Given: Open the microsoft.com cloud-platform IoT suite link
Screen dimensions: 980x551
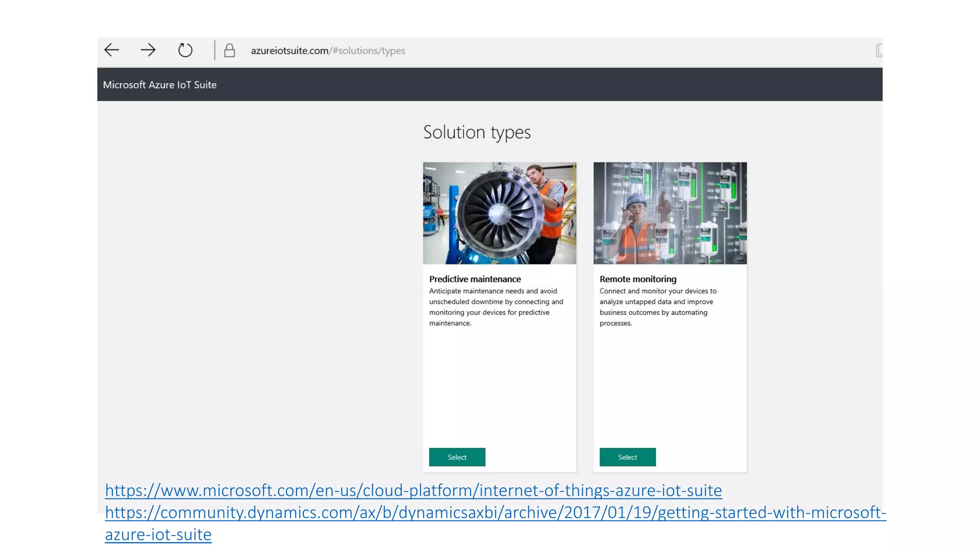Looking at the screenshot, I should 413,490.
